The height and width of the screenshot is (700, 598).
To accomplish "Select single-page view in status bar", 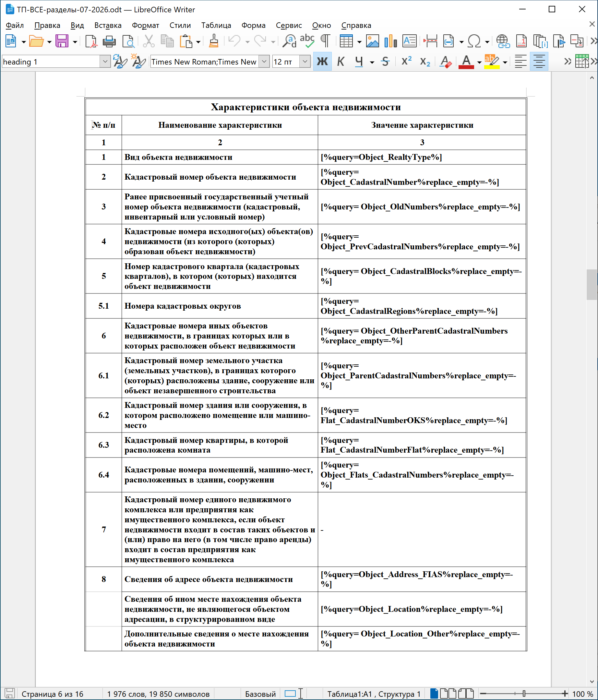I will click(x=434, y=694).
